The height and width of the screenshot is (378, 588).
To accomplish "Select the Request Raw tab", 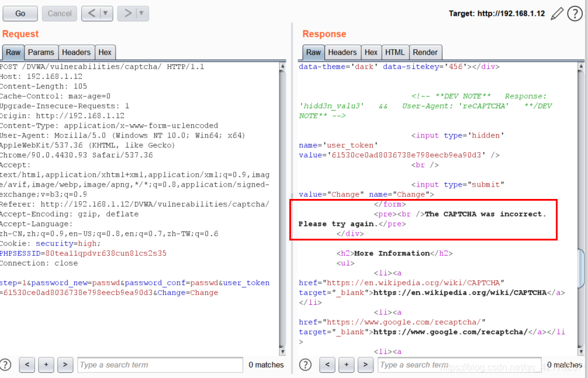I will pyautogui.click(x=13, y=53).
